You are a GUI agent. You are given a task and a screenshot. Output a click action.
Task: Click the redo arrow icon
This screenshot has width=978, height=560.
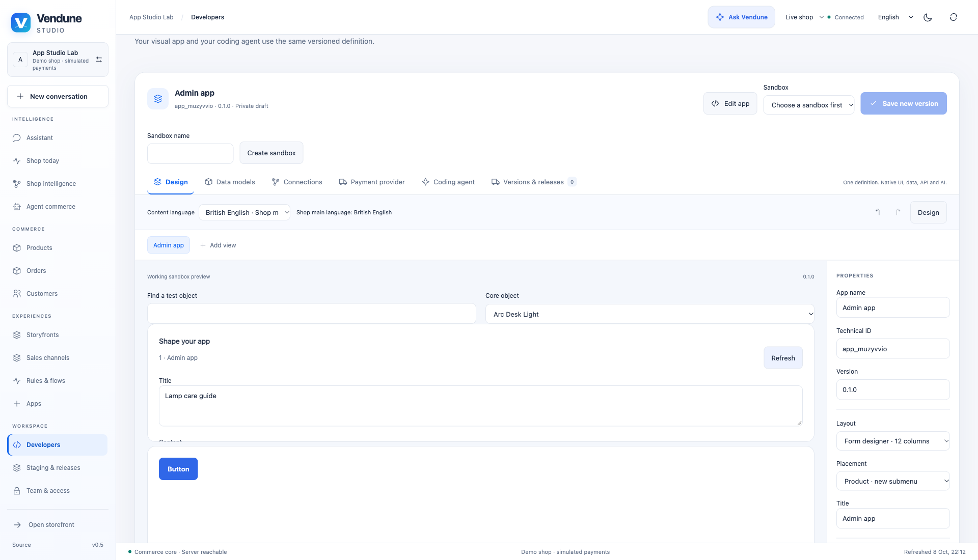(898, 212)
